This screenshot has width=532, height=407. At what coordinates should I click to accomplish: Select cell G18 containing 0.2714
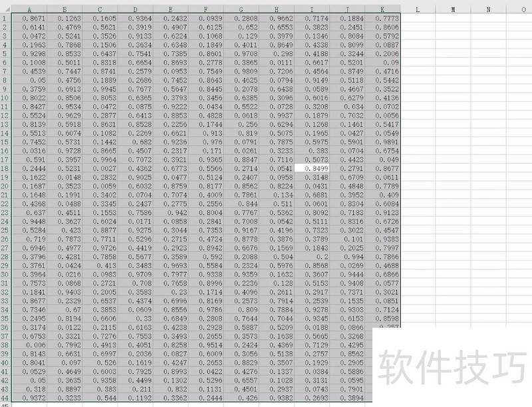(241, 168)
